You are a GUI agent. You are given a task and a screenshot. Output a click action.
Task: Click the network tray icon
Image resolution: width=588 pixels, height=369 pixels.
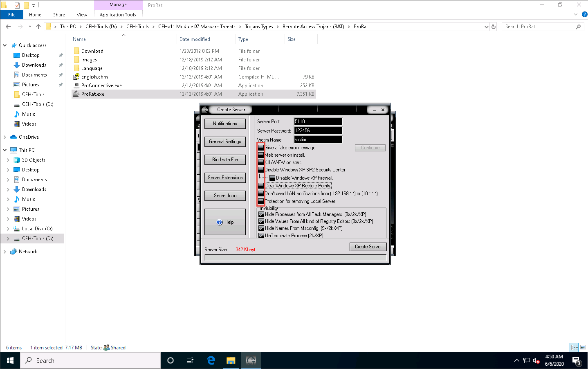(x=526, y=360)
